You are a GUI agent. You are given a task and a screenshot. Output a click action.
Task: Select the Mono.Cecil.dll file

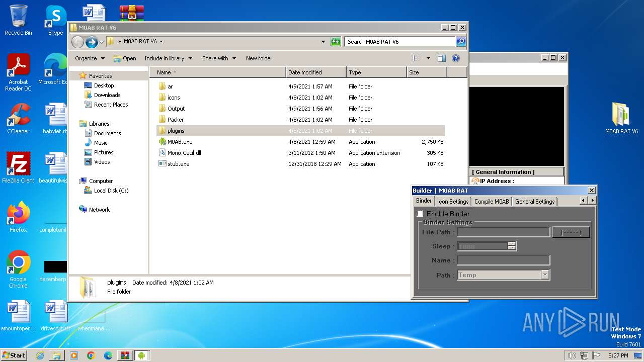pos(184,153)
